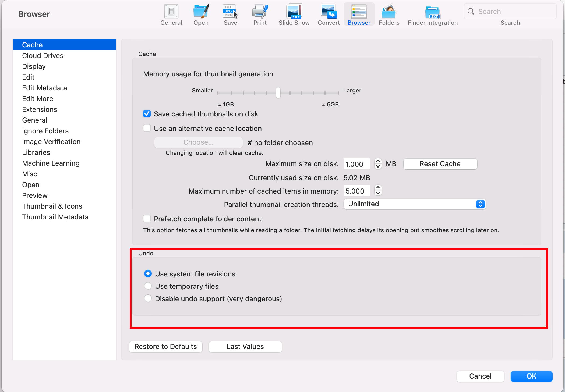The width and height of the screenshot is (565, 392).
Task: Toggle Save cached thumbnails on disk
Action: tap(148, 114)
